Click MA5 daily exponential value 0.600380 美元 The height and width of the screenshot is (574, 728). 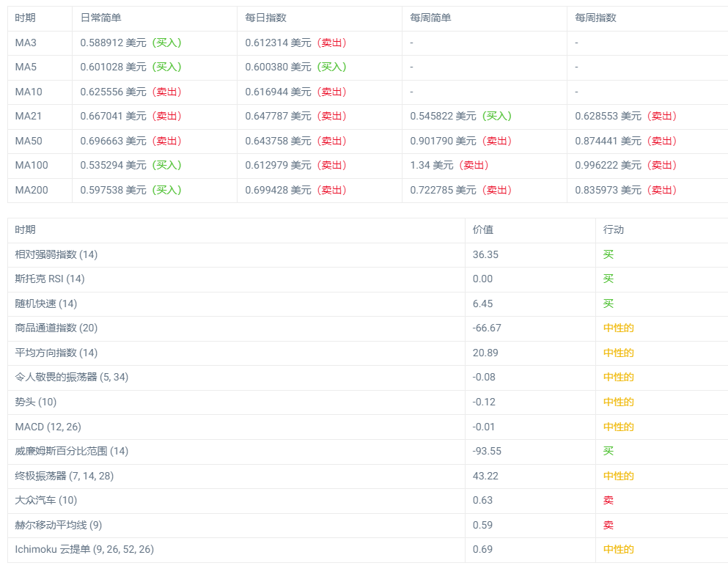pos(278,67)
